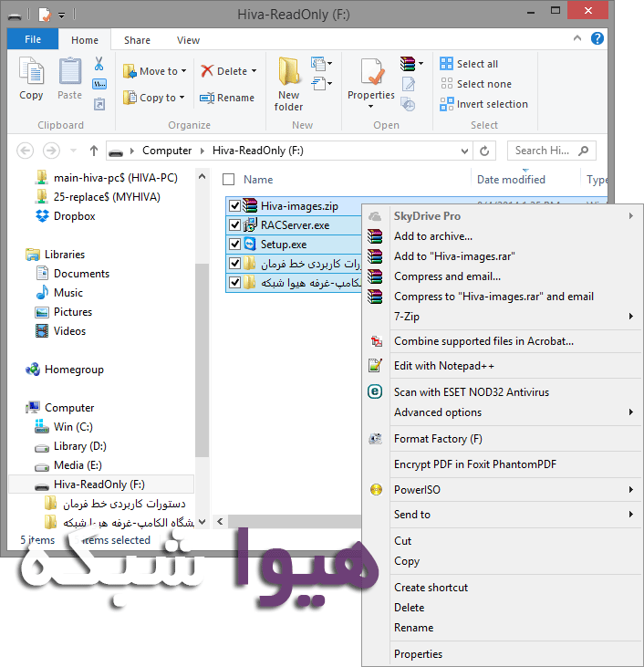The width and height of the screenshot is (644, 667).
Task: Open the Easy access dropdown
Action: click(322, 83)
